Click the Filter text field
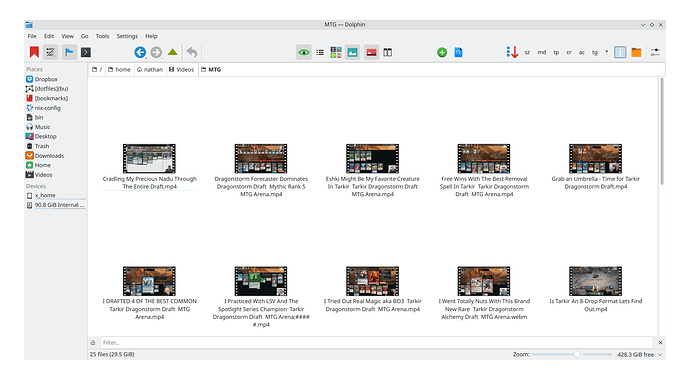Image resolution: width=690 pixels, height=388 pixels. tap(376, 342)
